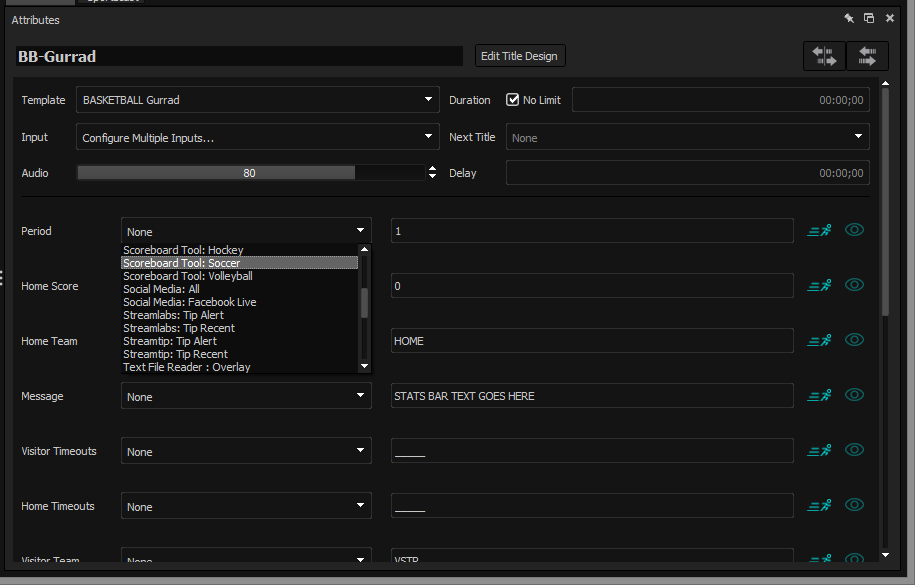Image resolution: width=915 pixels, height=585 pixels.
Task: Open the Message data source dropdown
Action: 246,397
